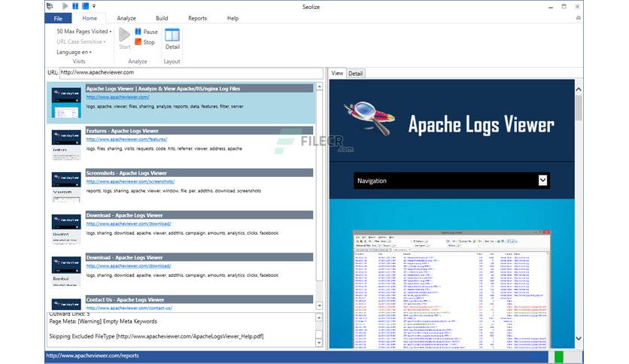The height and width of the screenshot is (364, 629).
Task: Expand the Navigation dropdown in the web preview
Action: pyautogui.click(x=451, y=180)
